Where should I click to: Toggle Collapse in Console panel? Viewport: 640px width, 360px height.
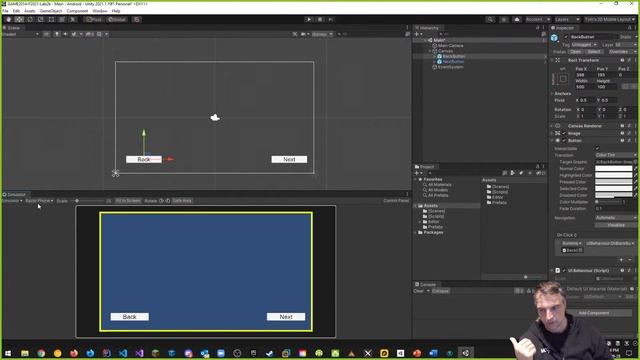click(x=440, y=291)
